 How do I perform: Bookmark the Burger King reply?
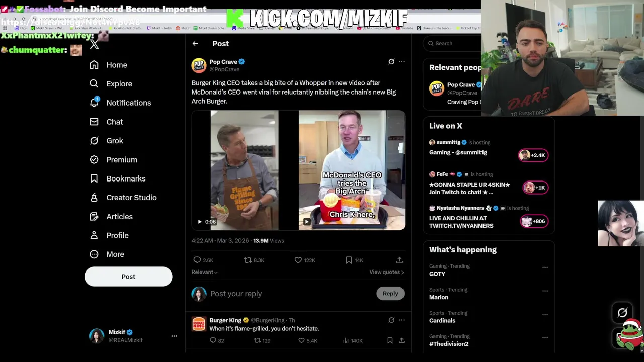(390, 340)
